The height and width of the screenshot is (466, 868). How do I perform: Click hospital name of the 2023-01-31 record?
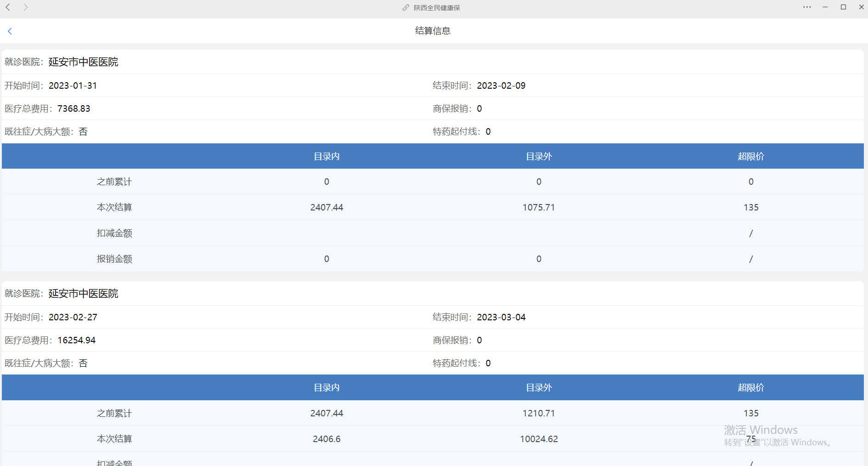[83, 62]
